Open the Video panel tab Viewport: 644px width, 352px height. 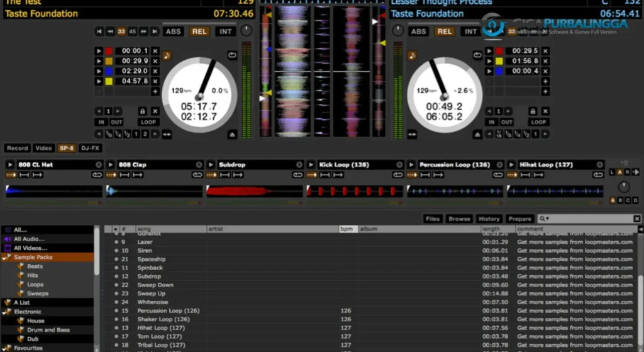tap(43, 148)
